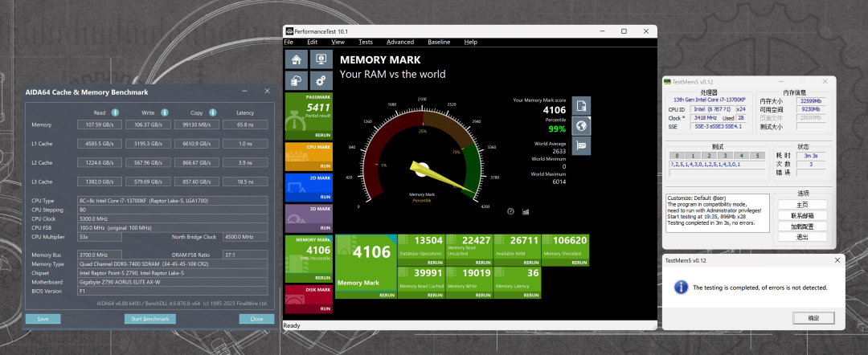Open the View menu in PerformanceTest
The image size is (868, 355).
338,42
